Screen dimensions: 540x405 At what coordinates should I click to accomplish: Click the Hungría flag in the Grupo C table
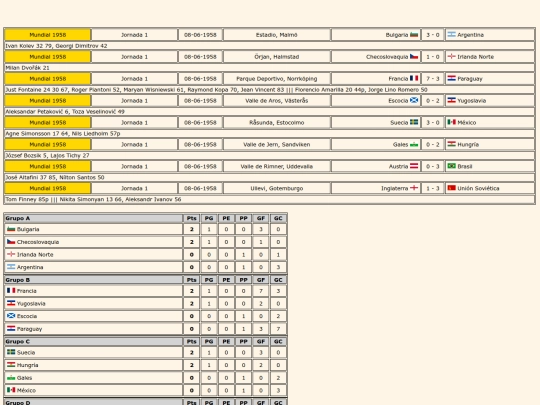tap(11, 365)
